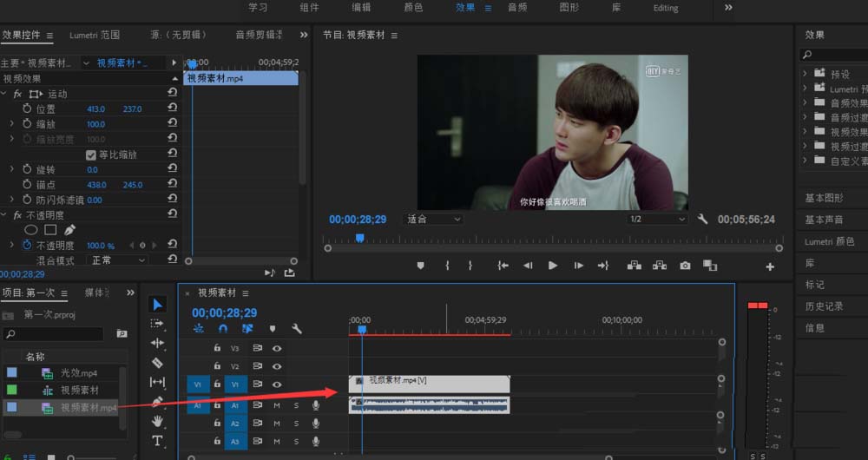Screen dimensions: 868x460
Task: Click the Add Marker button under the program monitor
Action: click(421, 266)
